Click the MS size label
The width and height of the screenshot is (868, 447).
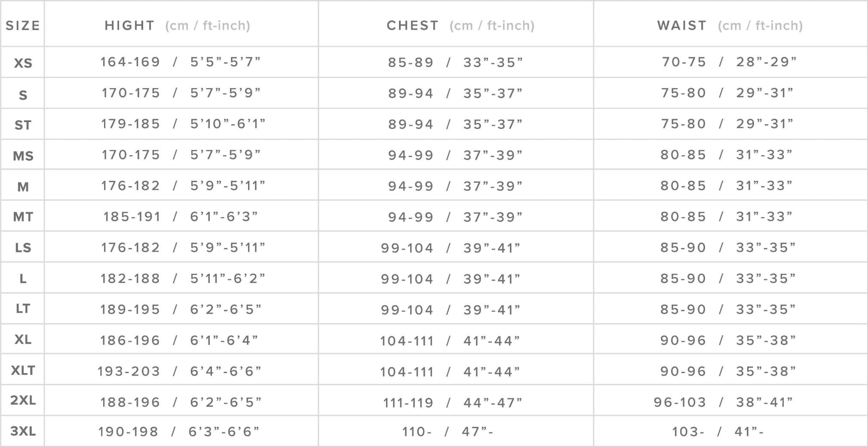click(23, 156)
